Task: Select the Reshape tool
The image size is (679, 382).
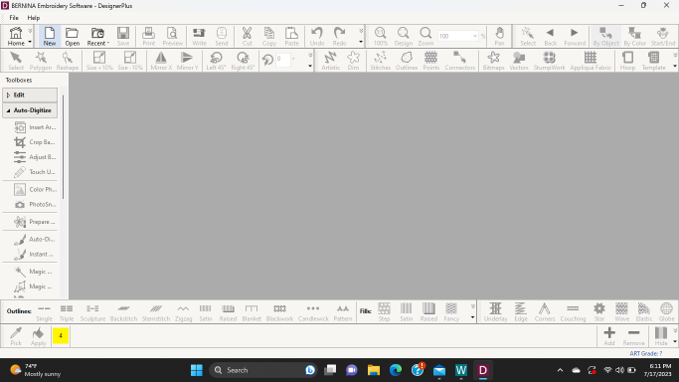Action: 67,61
